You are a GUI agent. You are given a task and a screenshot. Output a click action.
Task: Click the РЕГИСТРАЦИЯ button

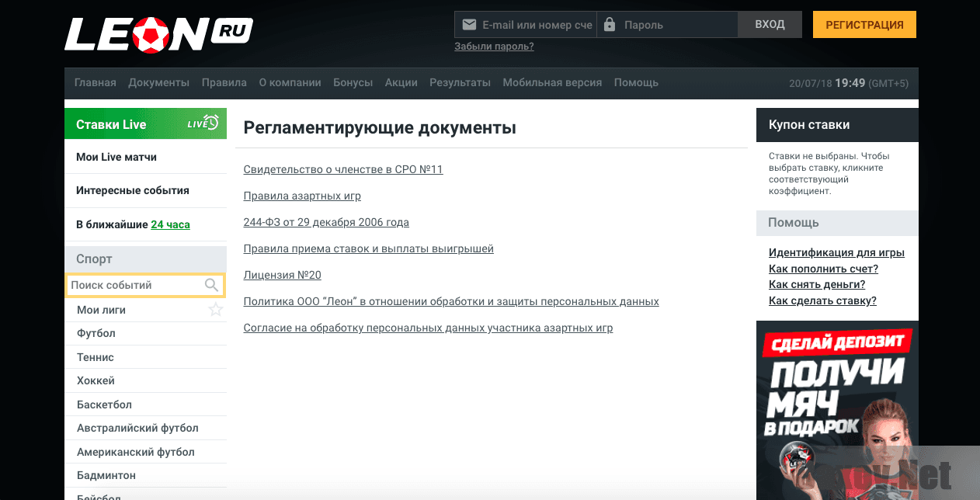click(864, 24)
